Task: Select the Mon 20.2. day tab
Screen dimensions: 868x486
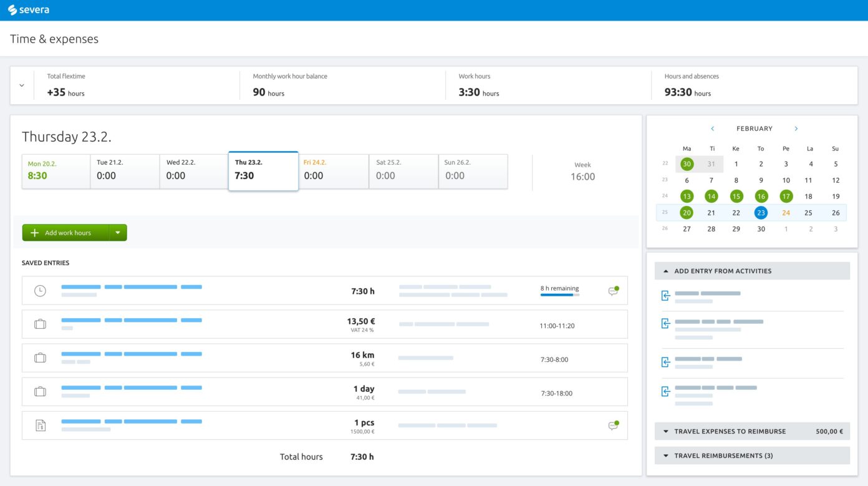Action: tap(56, 172)
